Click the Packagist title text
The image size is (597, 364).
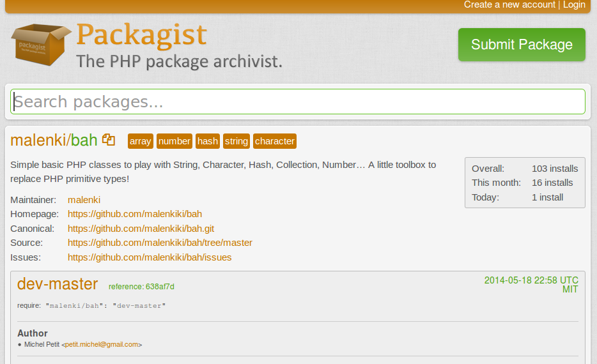pos(141,35)
